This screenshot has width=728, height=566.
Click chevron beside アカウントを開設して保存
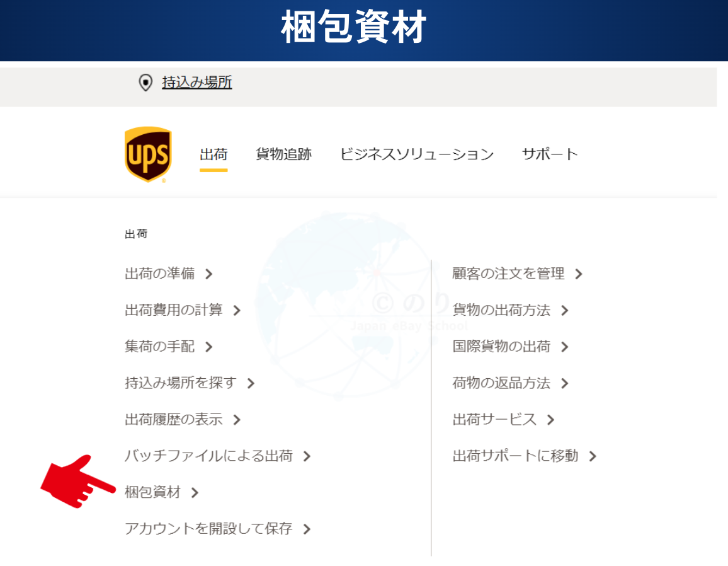pos(307,529)
